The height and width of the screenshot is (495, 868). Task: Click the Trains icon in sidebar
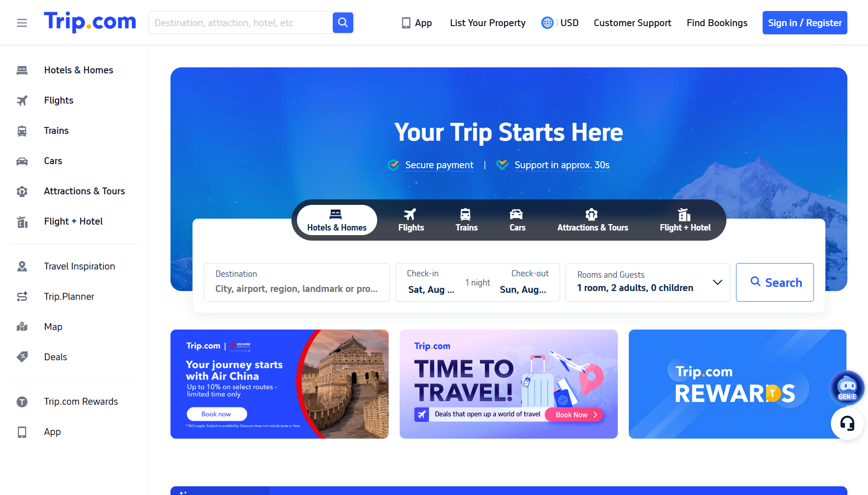[x=22, y=131]
